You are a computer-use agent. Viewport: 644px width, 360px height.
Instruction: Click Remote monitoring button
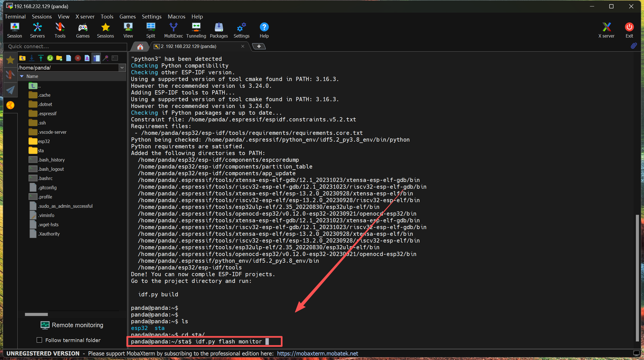pos(72,325)
